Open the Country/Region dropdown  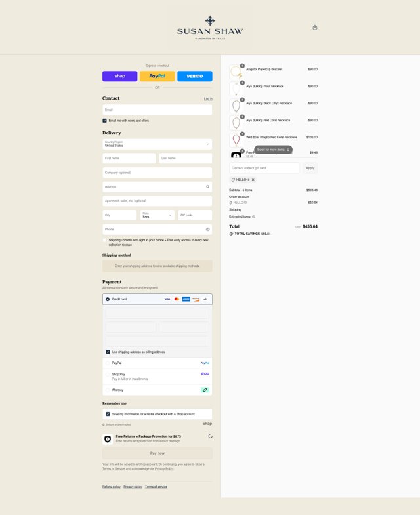pyautogui.click(x=157, y=144)
